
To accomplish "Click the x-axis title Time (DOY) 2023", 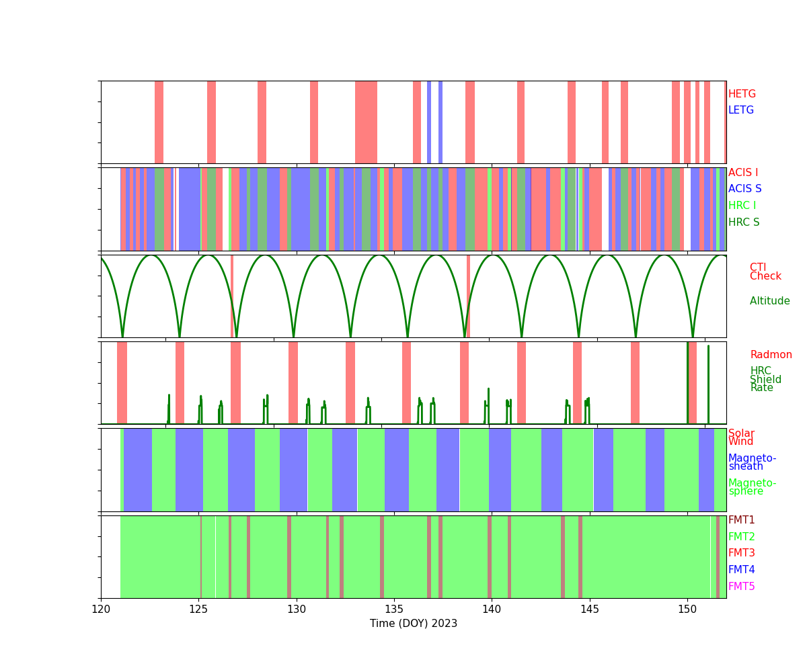I will tap(413, 624).
